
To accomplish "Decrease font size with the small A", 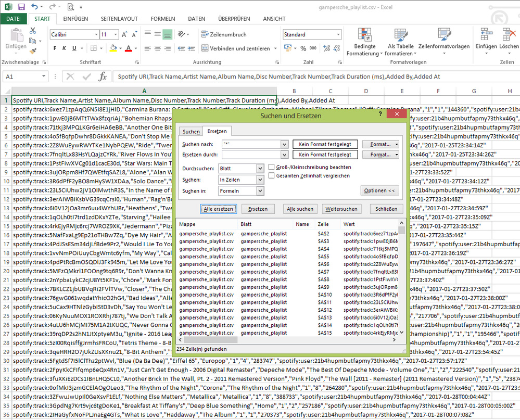I will click(x=134, y=34).
